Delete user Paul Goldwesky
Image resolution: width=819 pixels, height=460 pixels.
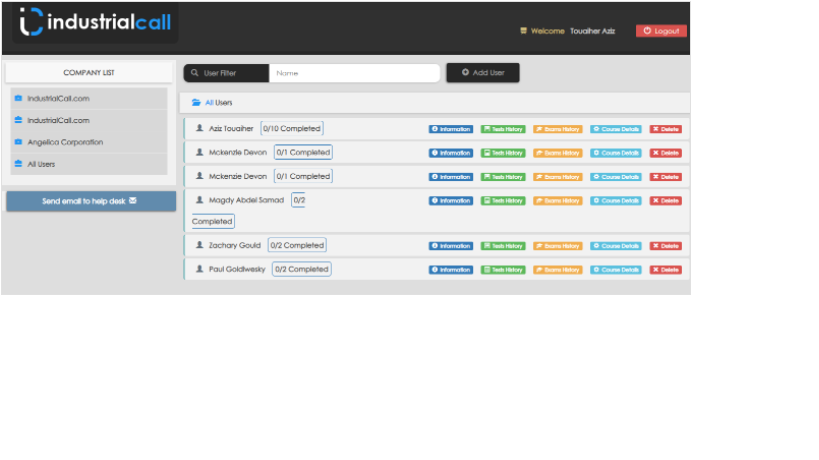point(665,270)
